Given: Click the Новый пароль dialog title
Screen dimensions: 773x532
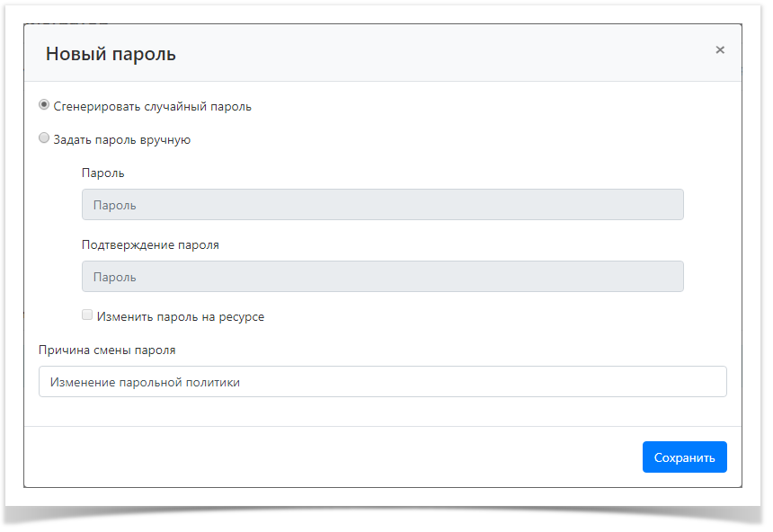Looking at the screenshot, I should point(111,54).
